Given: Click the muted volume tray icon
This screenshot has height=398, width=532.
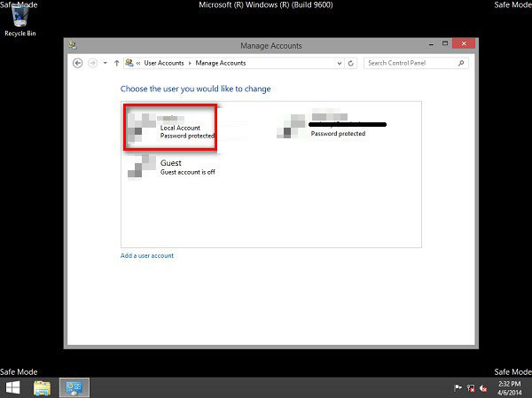Looking at the screenshot, I should point(483,388).
